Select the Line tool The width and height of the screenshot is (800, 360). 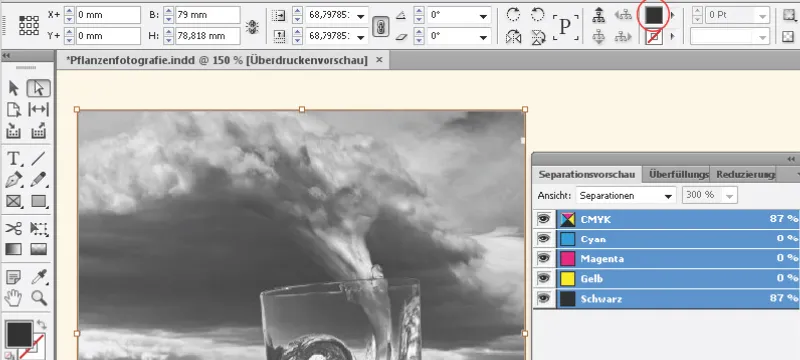(39, 159)
